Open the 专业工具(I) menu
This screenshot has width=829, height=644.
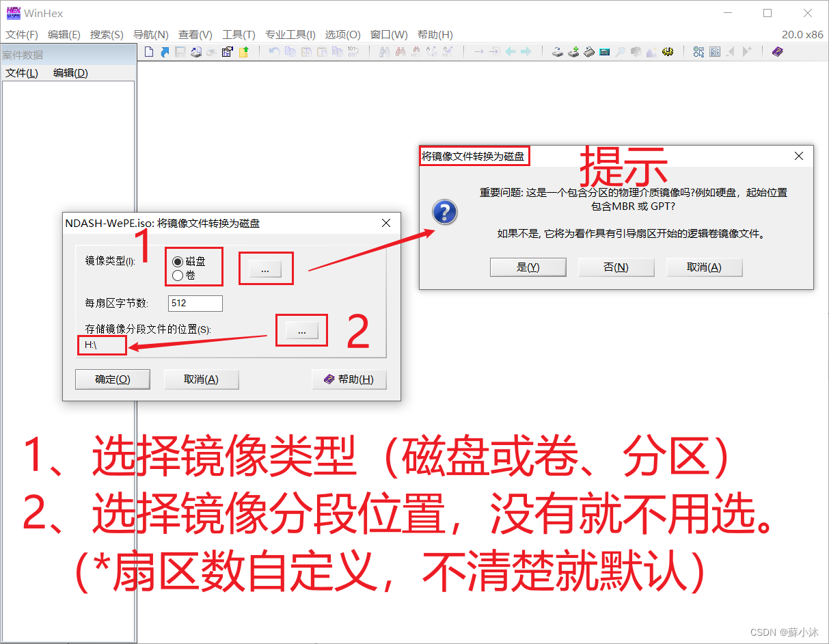(x=290, y=35)
